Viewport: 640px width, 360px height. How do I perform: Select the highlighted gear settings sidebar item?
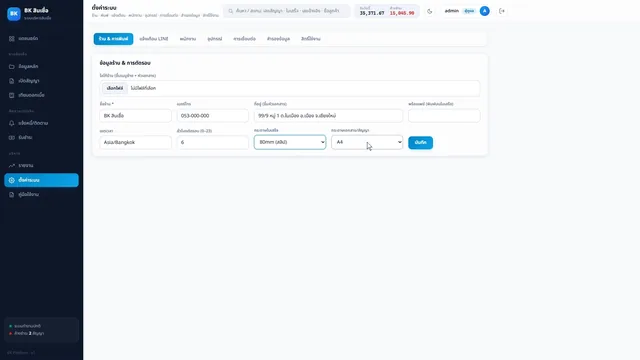click(41, 180)
